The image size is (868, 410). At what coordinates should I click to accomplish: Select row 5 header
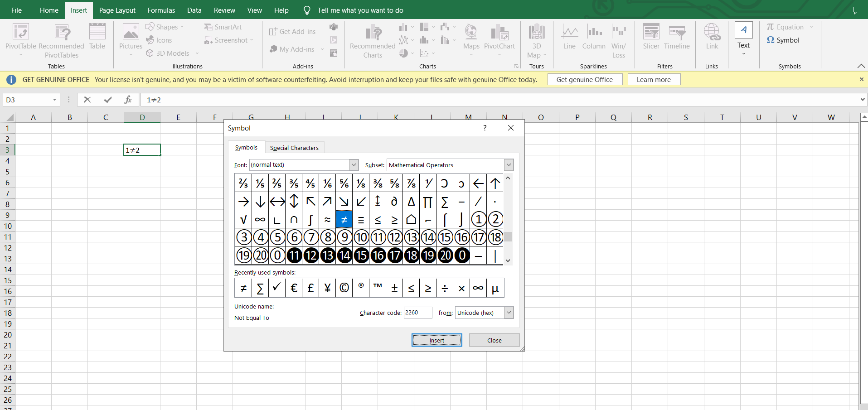[x=7, y=172]
